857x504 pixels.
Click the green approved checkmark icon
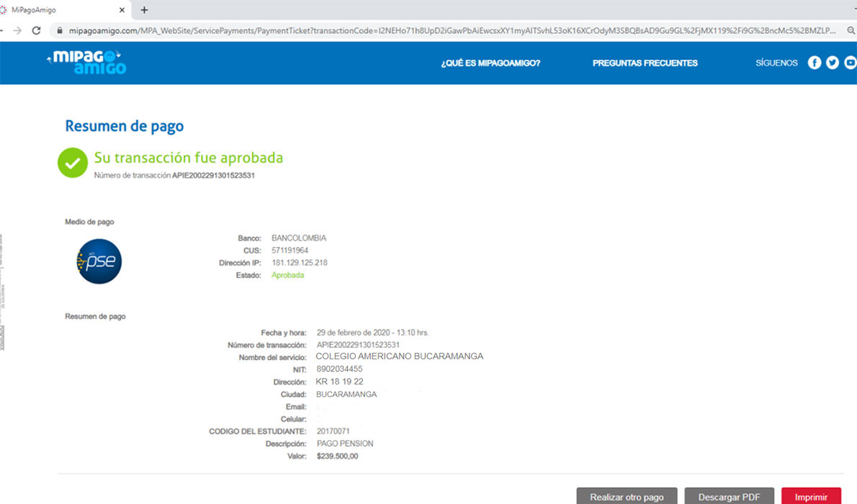(x=73, y=163)
